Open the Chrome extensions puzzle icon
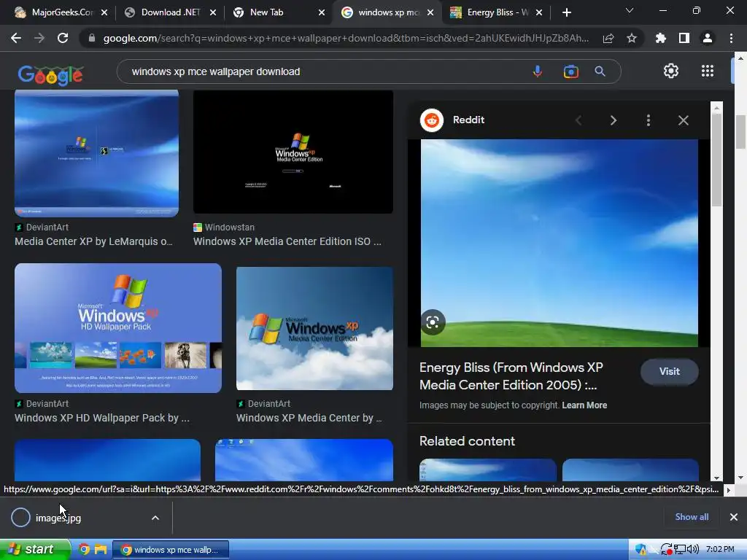This screenshot has height=560, width=747. [x=661, y=38]
